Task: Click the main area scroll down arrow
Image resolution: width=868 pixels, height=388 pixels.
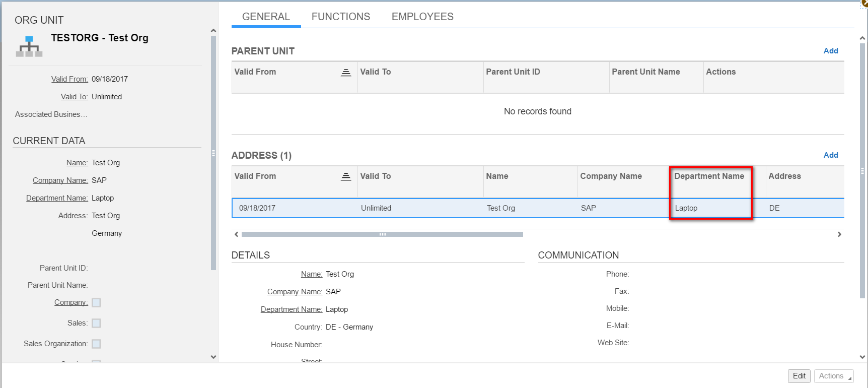Action: (x=862, y=357)
